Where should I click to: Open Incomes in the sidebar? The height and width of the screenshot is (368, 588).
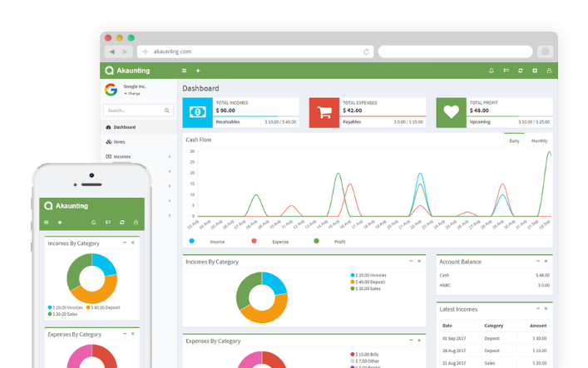pyautogui.click(x=138, y=156)
